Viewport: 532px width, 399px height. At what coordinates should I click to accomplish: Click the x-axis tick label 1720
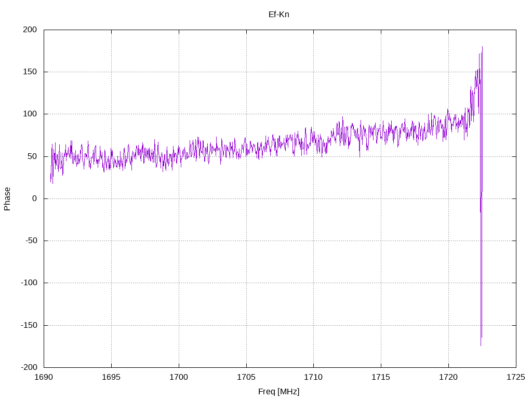point(448,377)
